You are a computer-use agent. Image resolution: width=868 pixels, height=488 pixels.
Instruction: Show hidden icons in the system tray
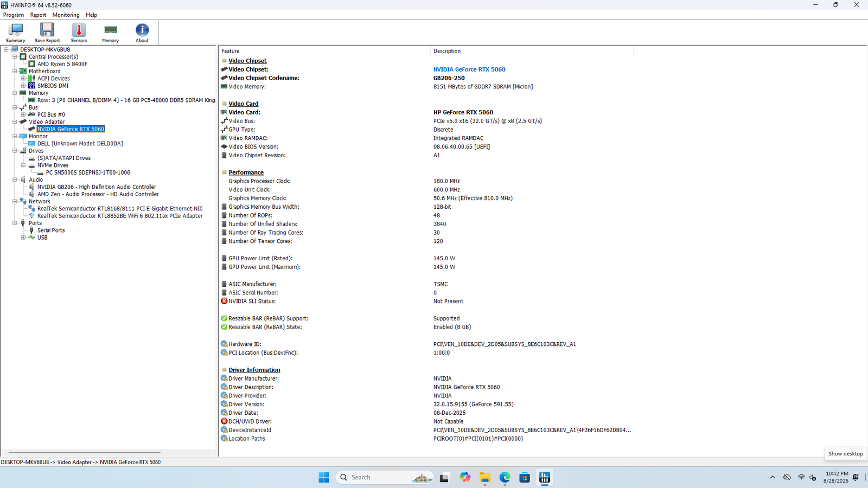pyautogui.click(x=772, y=477)
